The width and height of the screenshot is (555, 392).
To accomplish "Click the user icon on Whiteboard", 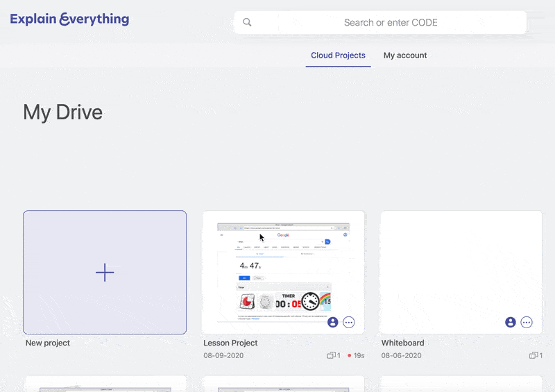I will click(x=510, y=322).
